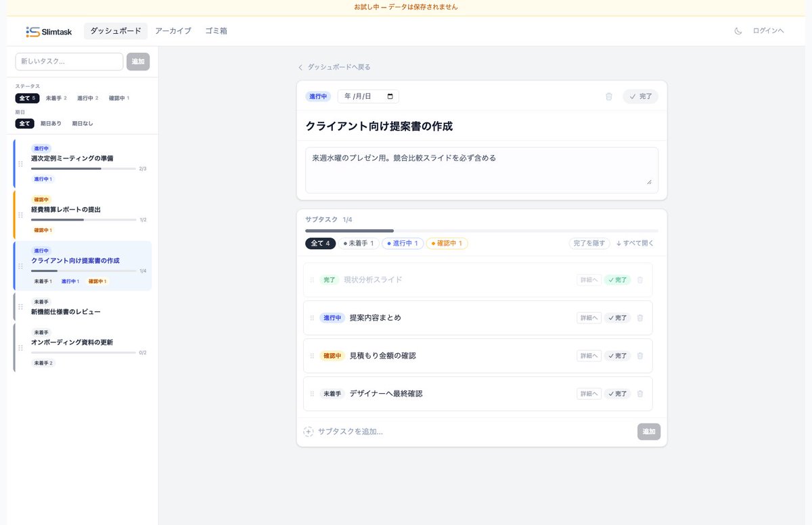Open the ゴミ箱 tab
Screen dimensions: 812x525
[x=216, y=30]
